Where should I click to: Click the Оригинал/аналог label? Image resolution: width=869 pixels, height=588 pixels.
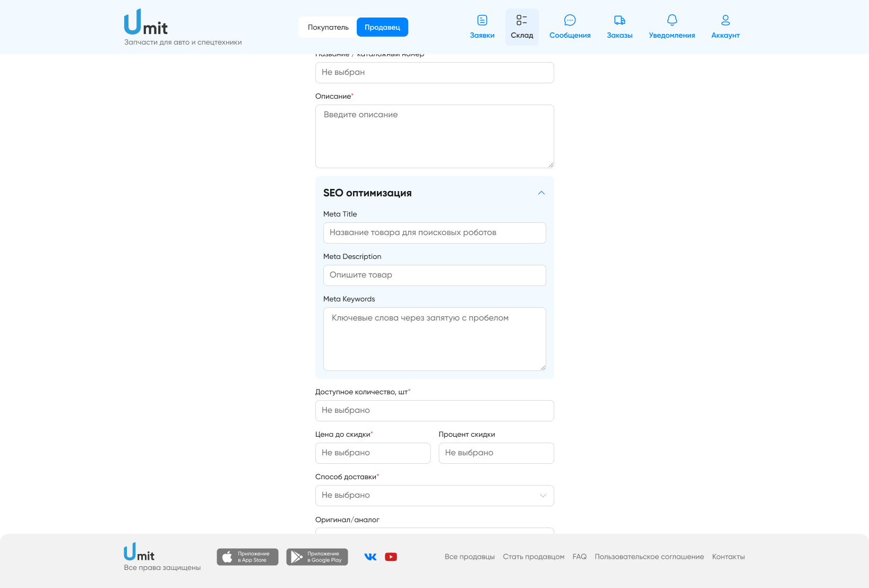point(347,520)
